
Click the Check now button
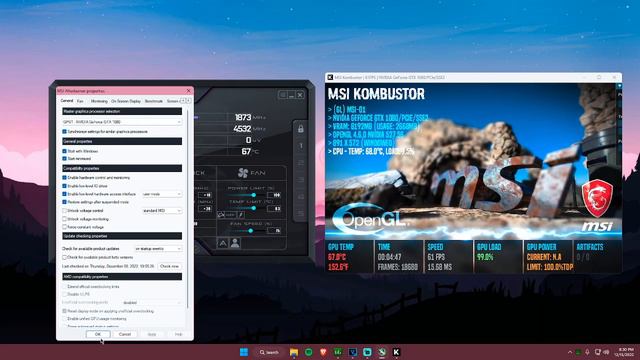coord(169,266)
